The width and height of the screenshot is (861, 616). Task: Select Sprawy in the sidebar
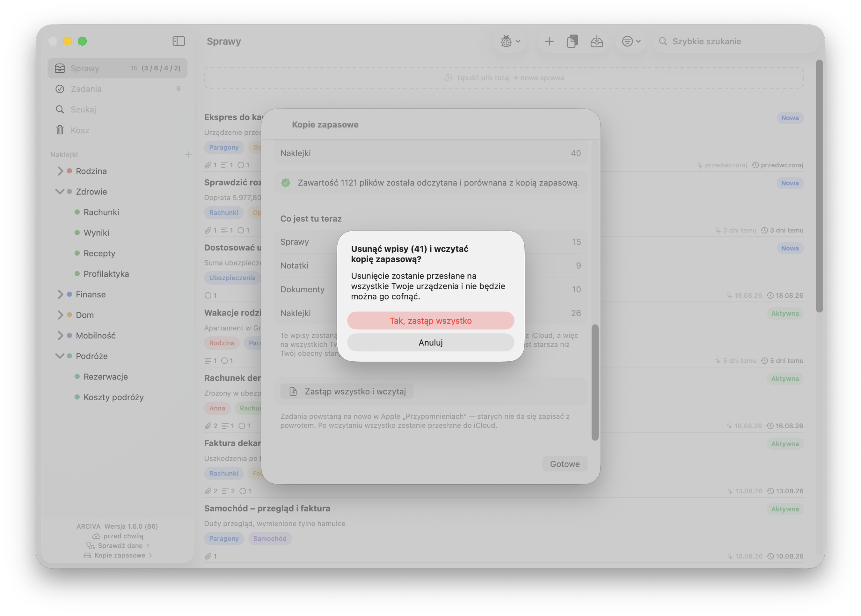[117, 68]
